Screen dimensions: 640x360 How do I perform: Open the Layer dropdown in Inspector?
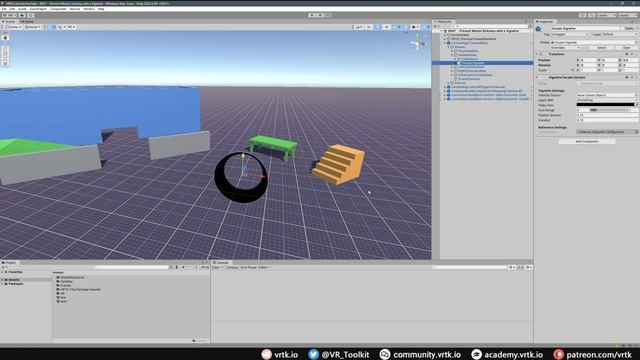pos(620,34)
